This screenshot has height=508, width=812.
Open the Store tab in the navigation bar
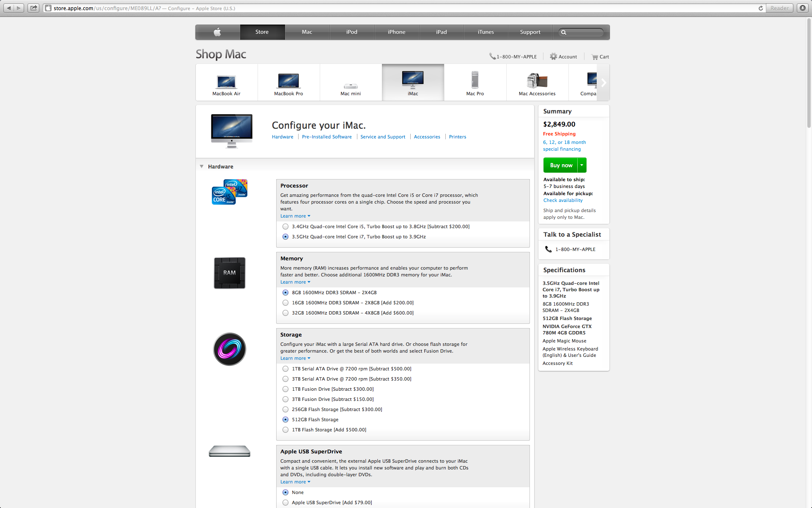(262, 32)
